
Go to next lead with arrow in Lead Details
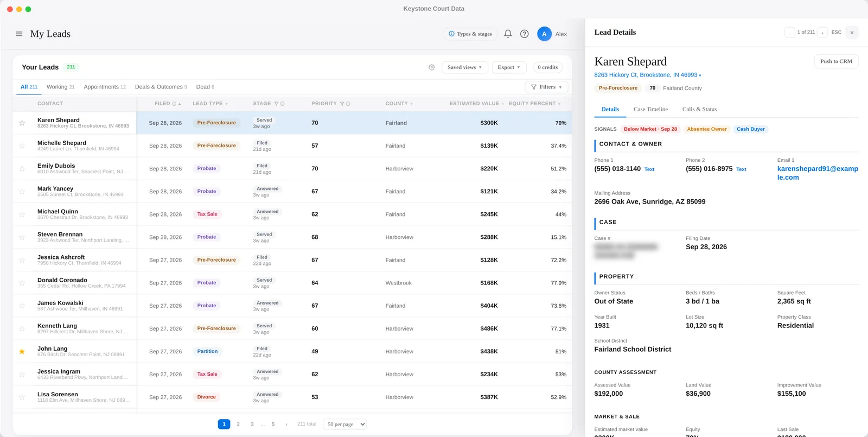point(822,33)
